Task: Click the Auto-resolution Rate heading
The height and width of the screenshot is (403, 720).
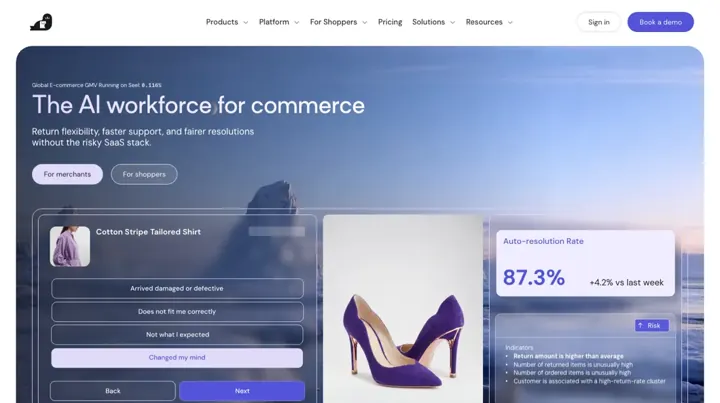Action: 543,241
